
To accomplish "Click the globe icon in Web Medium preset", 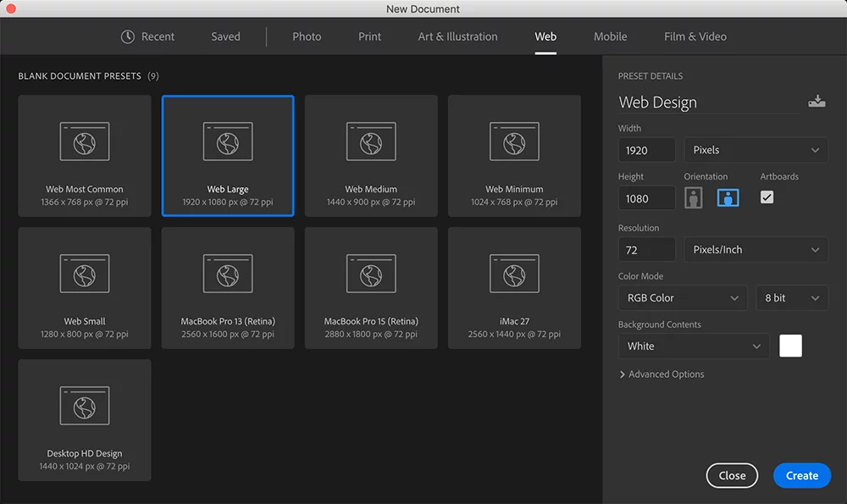I will [371, 144].
